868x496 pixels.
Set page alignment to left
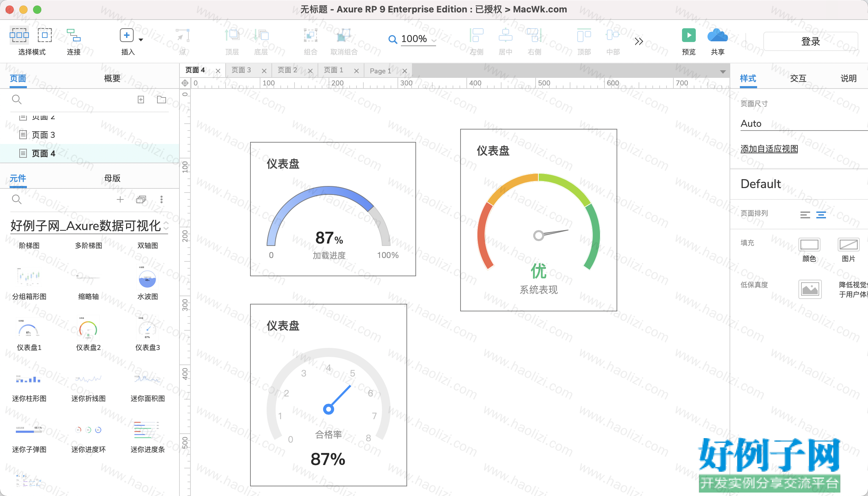point(805,215)
